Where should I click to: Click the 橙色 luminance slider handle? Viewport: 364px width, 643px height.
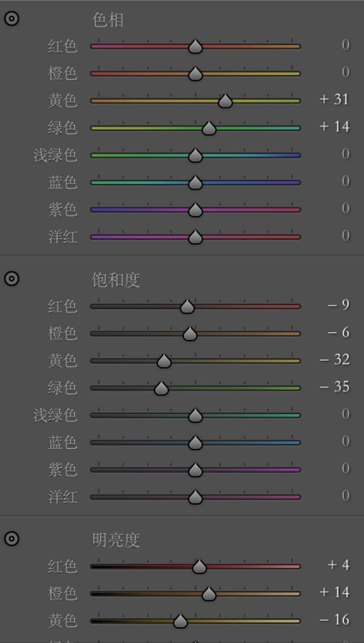point(209,593)
